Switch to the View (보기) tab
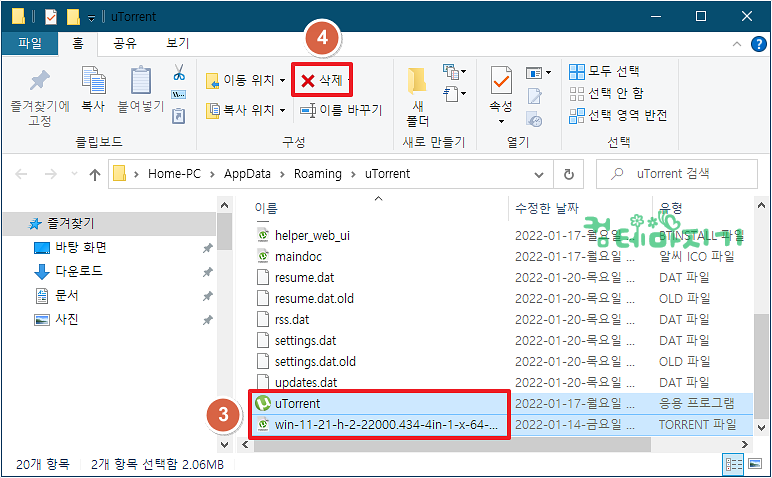The image size is (772, 478). [x=177, y=44]
